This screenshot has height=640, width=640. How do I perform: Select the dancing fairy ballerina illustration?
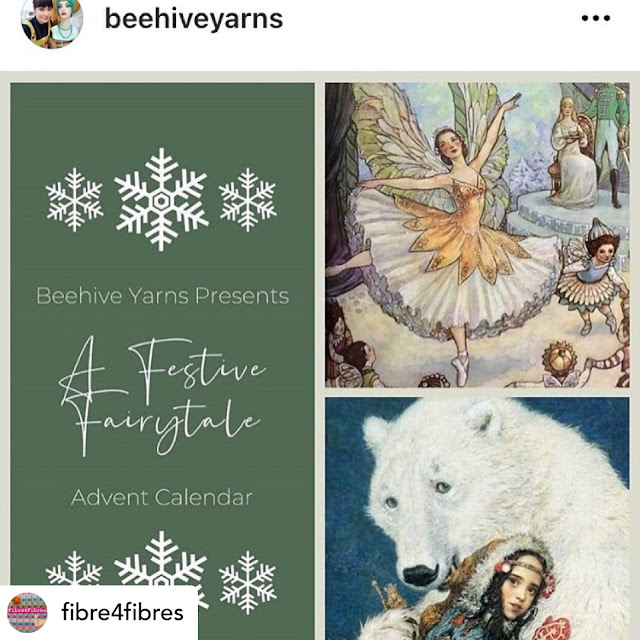tap(477, 235)
